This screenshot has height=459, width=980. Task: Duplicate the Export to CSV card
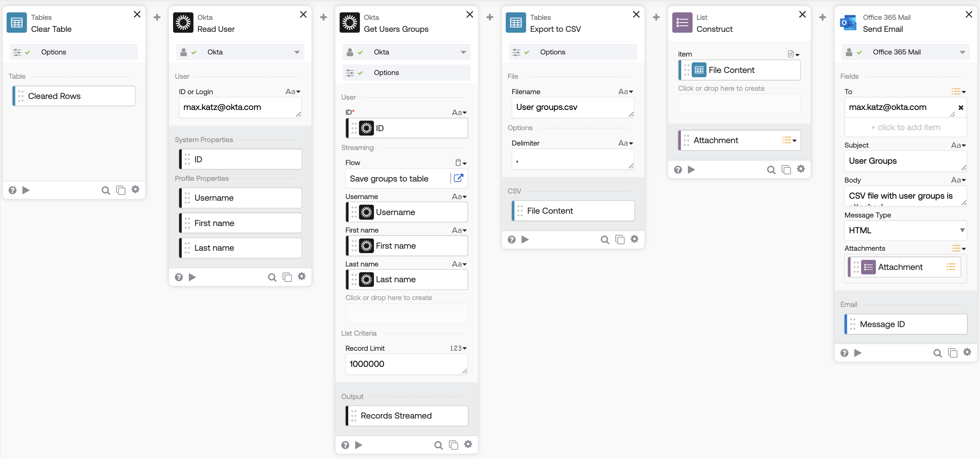tap(620, 239)
